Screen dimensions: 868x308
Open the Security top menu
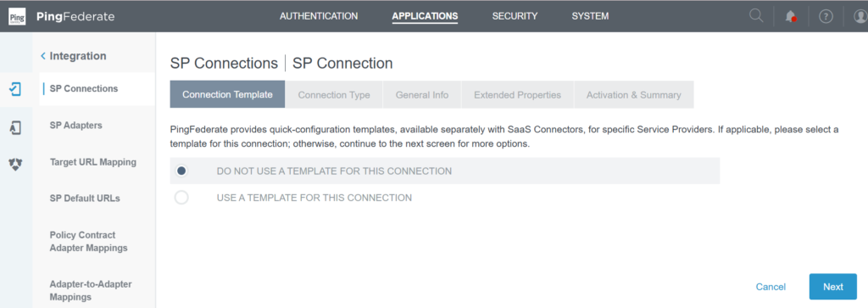coord(515,16)
